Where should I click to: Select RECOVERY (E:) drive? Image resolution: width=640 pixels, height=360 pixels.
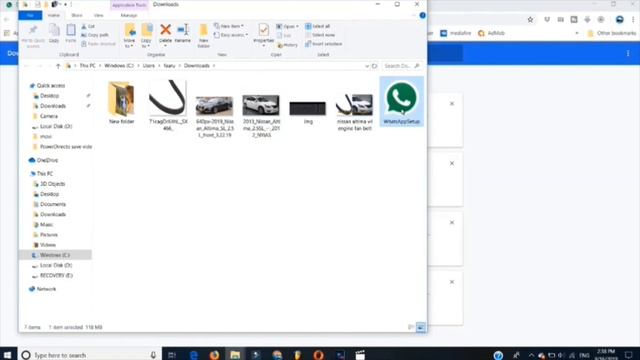coord(56,276)
